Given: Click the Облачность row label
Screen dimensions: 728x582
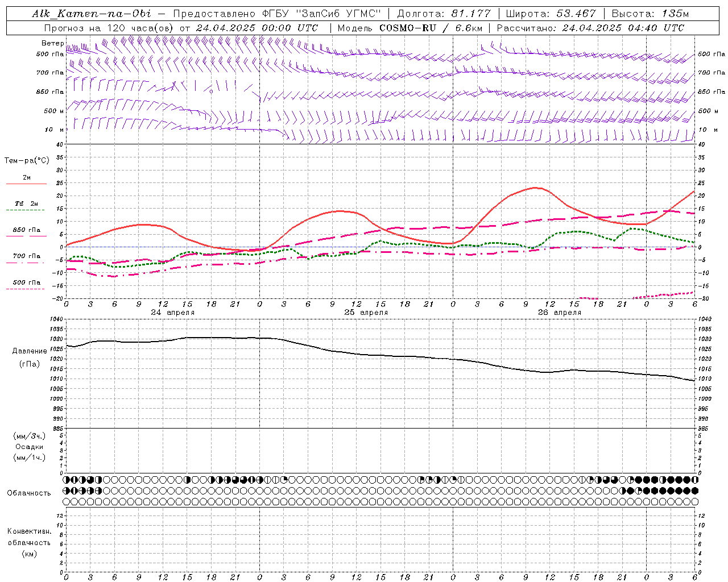Looking at the screenshot, I should (29, 493).
